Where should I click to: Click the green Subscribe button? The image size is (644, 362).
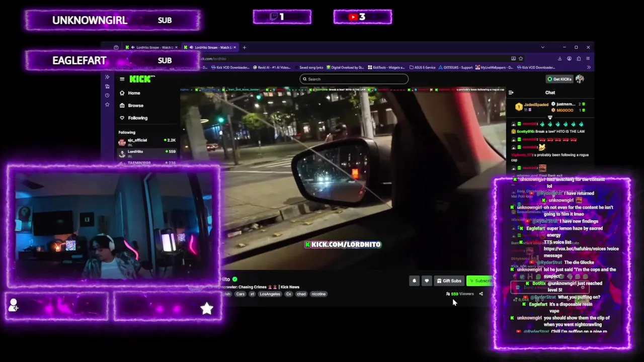pyautogui.click(x=480, y=281)
